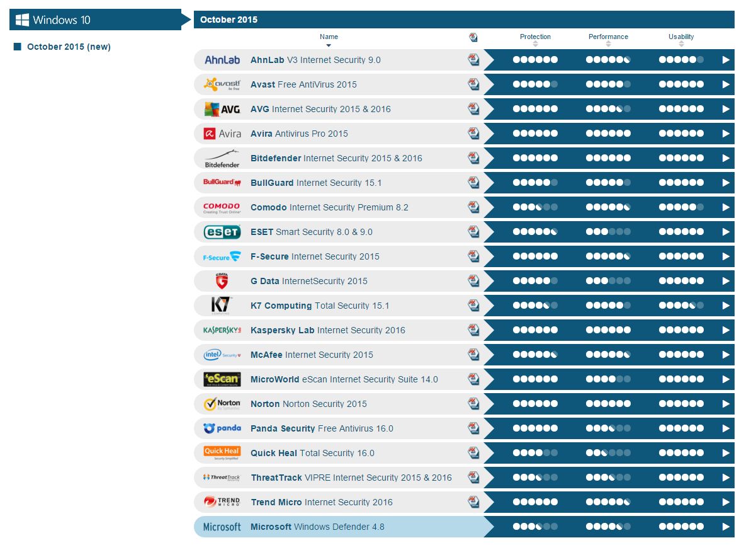The image size is (756, 550).
Task: Click the certificate icon in the Kaspersky Lab row
Action: [x=473, y=330]
